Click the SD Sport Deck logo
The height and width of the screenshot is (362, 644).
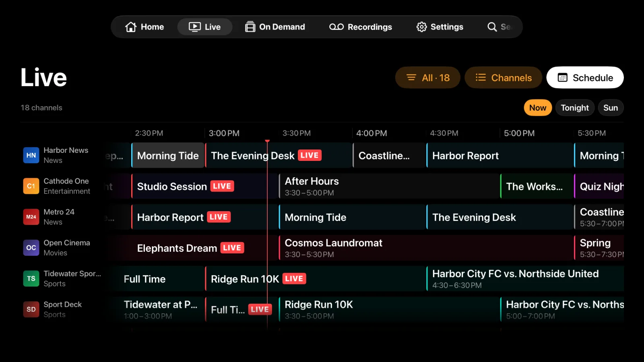pyautogui.click(x=31, y=309)
